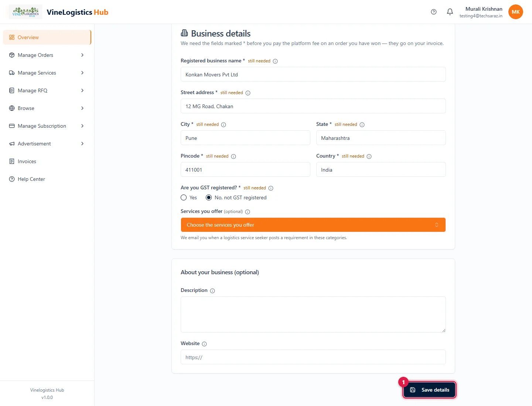Expand Manage Services submenu chevron
This screenshot has width=532, height=406.
tap(82, 73)
